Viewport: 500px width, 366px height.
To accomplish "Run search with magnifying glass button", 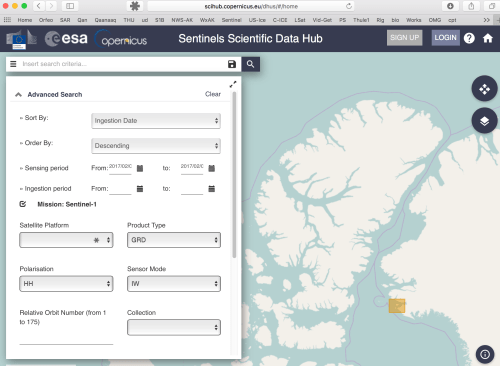I will 251,64.
